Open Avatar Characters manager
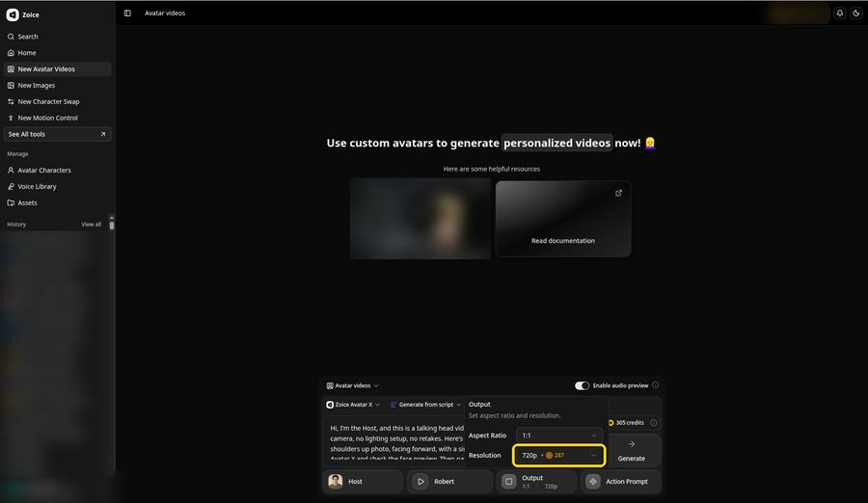The width and height of the screenshot is (868, 503). point(58,170)
